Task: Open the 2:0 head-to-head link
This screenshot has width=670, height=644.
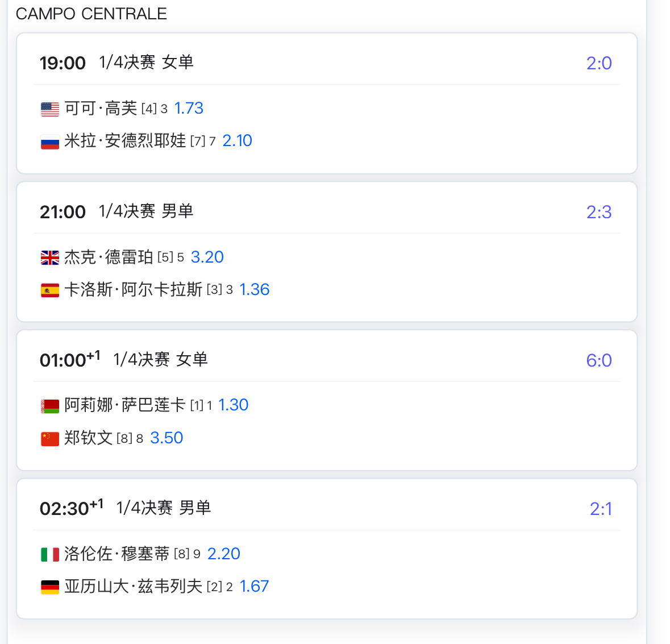Action: coord(598,63)
